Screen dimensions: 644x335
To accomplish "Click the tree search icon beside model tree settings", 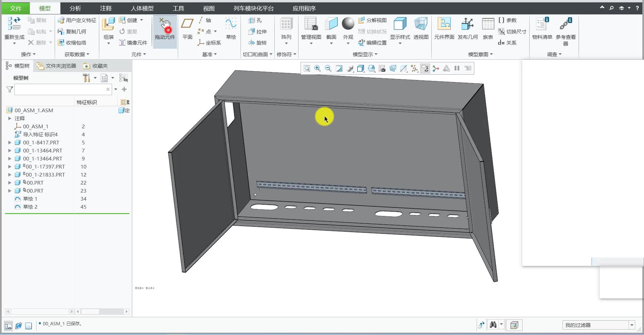I will click(123, 78).
